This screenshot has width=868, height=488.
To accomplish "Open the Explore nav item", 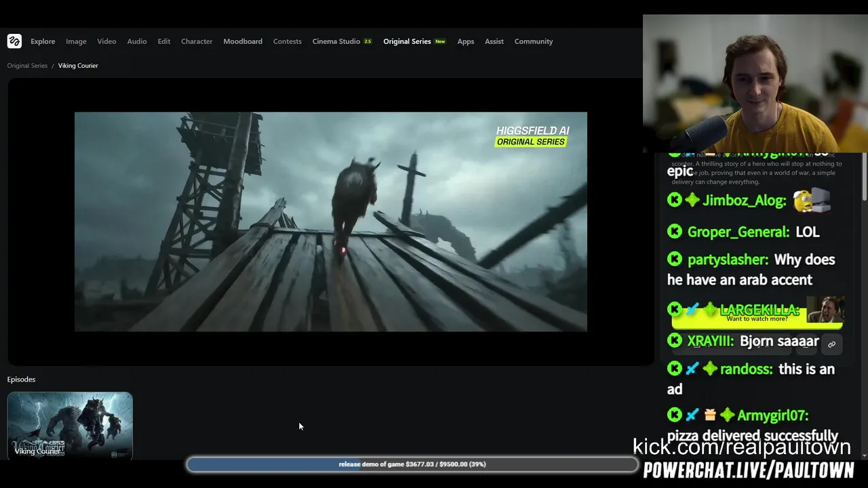I will (43, 41).
